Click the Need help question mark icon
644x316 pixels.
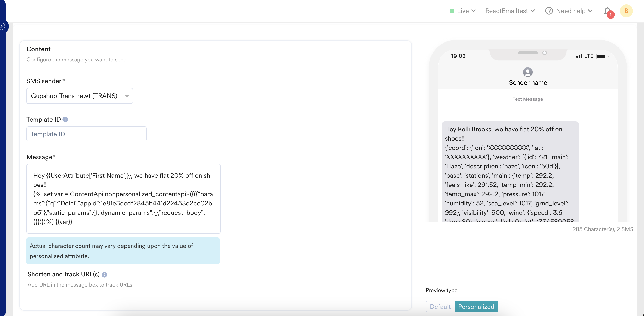[549, 11]
